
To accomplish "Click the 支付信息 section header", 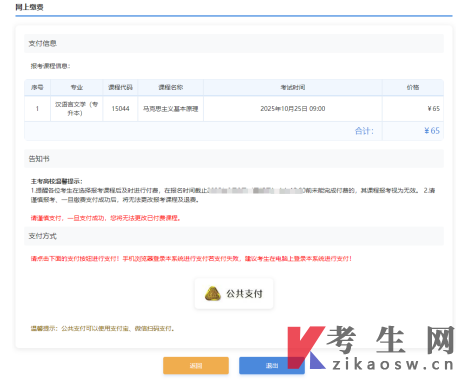I will (234, 43).
